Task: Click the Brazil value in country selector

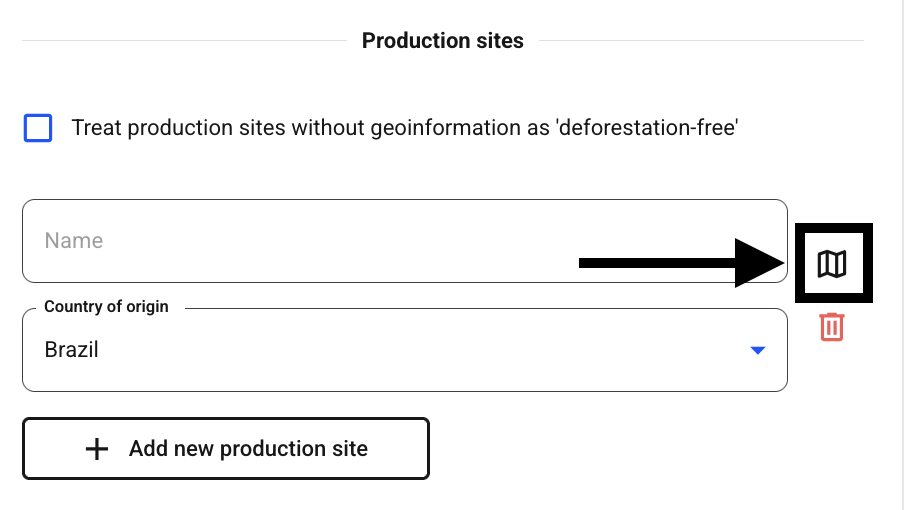Action: point(71,350)
